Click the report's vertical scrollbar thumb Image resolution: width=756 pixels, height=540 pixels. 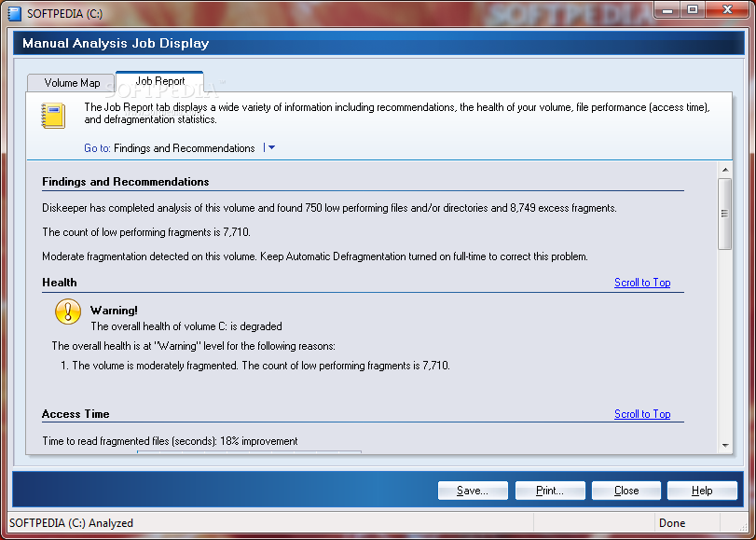point(724,214)
